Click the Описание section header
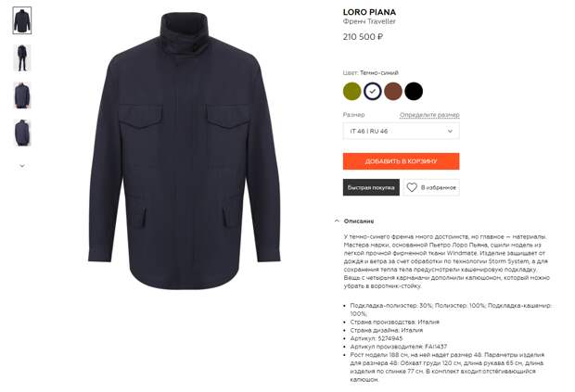 (359, 221)
